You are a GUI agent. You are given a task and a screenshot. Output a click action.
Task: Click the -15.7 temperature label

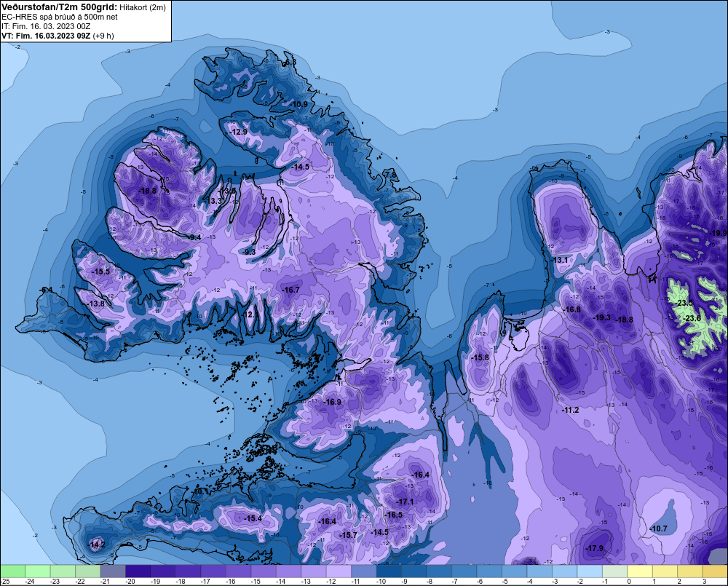[x=348, y=535]
